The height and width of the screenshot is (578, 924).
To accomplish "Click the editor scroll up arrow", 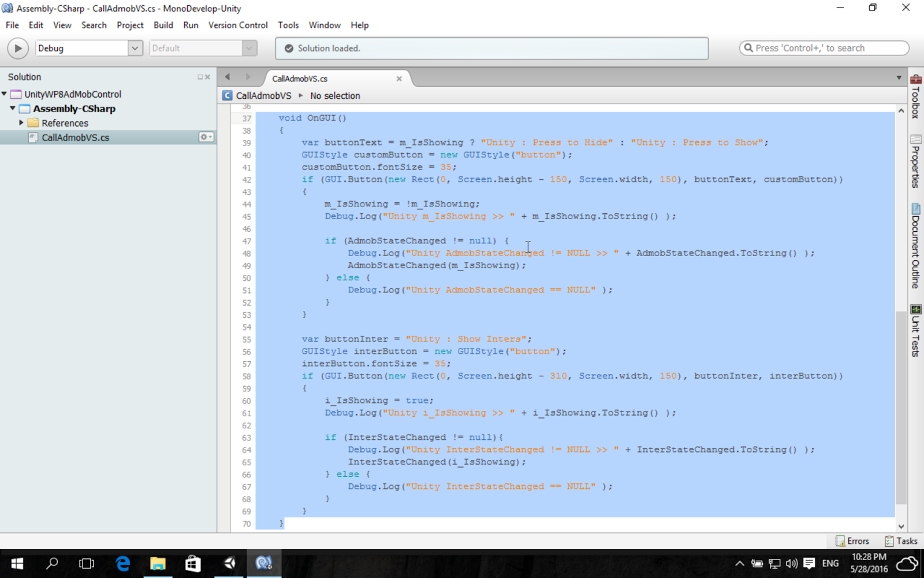I will pyautogui.click(x=901, y=110).
